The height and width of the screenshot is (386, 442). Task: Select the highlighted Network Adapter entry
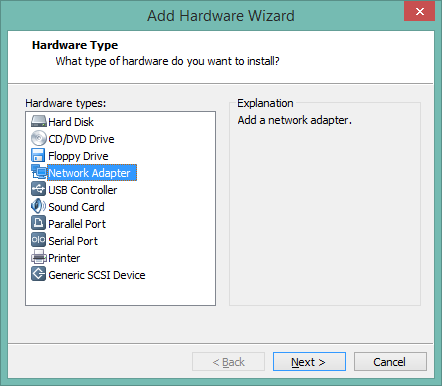pyautogui.click(x=92, y=173)
